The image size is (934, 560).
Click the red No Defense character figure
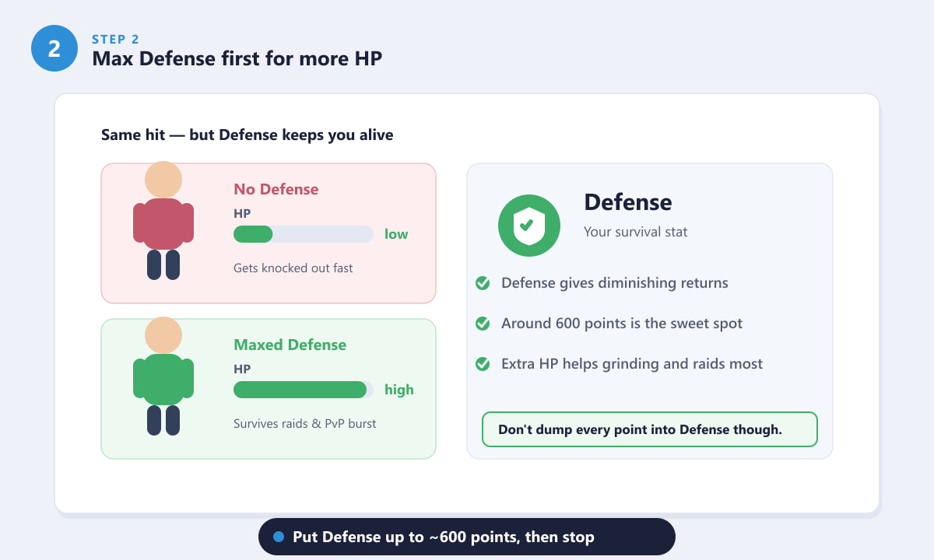[163, 221]
